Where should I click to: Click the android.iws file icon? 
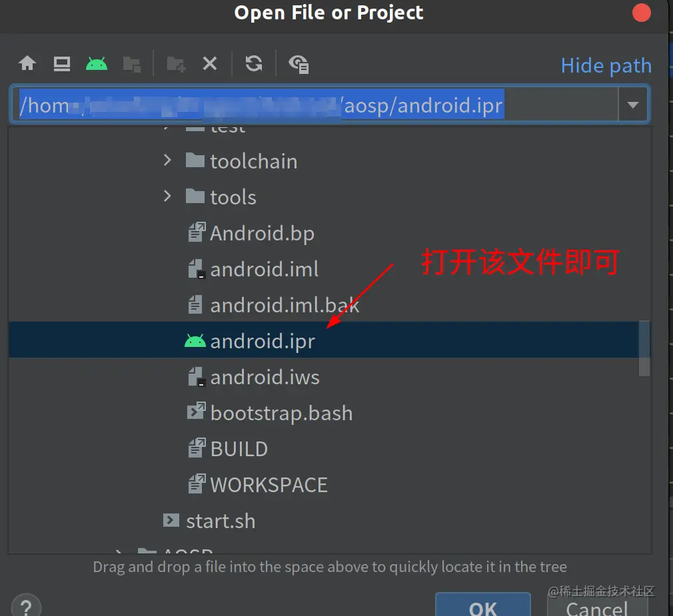196,377
